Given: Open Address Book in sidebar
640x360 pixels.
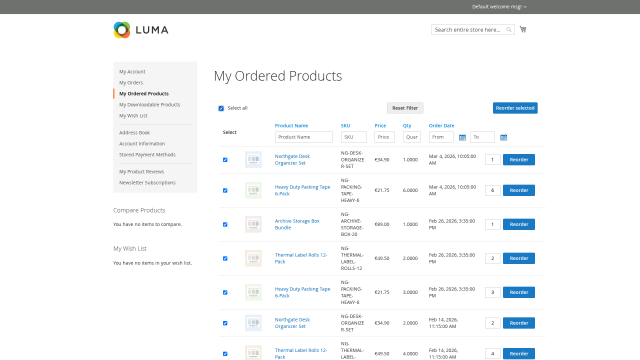Looking at the screenshot, I should [x=134, y=133].
